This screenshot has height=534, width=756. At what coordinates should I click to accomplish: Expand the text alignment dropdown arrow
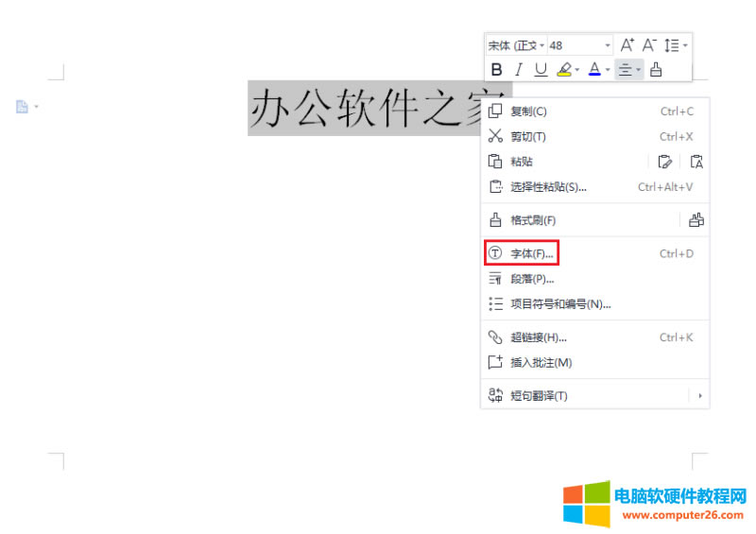[639, 69]
